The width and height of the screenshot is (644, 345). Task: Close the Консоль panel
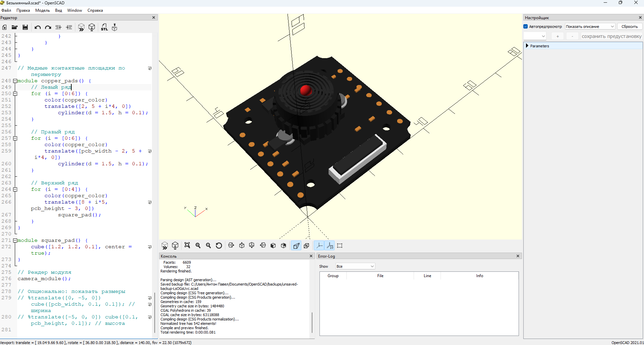coord(311,256)
